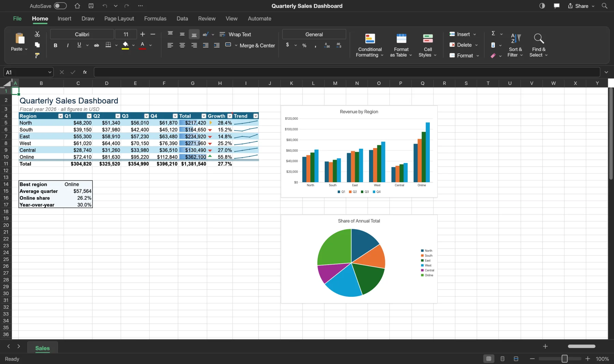Open the Region column filter dropdown
This screenshot has width=614, height=364.
pos(61,116)
